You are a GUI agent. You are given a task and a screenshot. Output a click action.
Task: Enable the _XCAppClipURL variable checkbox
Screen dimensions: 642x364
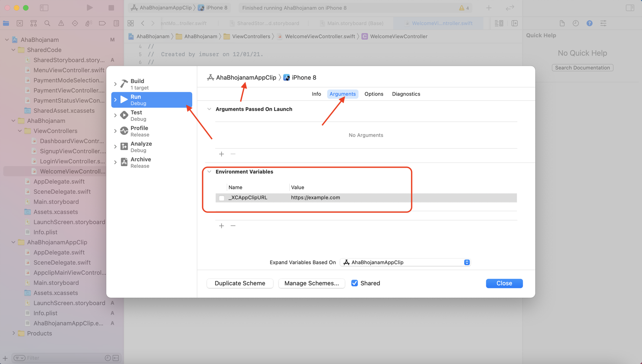pos(221,198)
